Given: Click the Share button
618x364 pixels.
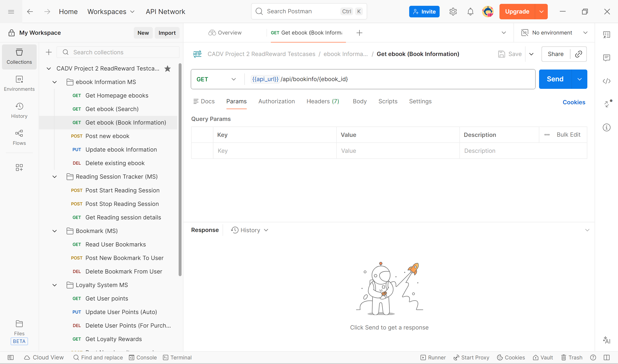Looking at the screenshot, I should (x=555, y=54).
